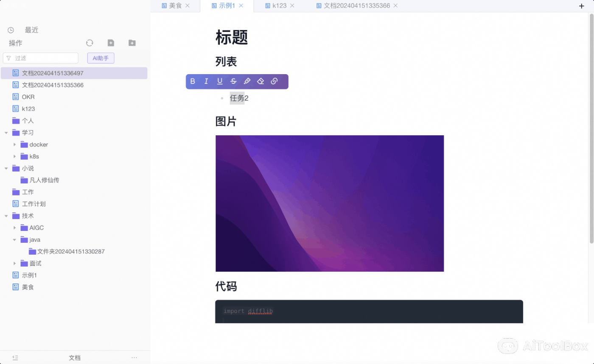Expand the 面试 folder

coord(15,263)
